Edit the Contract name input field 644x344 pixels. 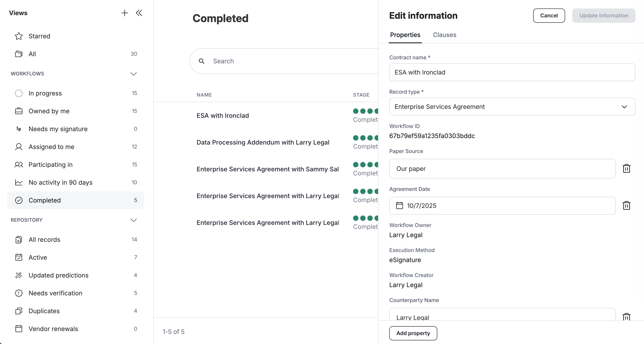[512, 72]
